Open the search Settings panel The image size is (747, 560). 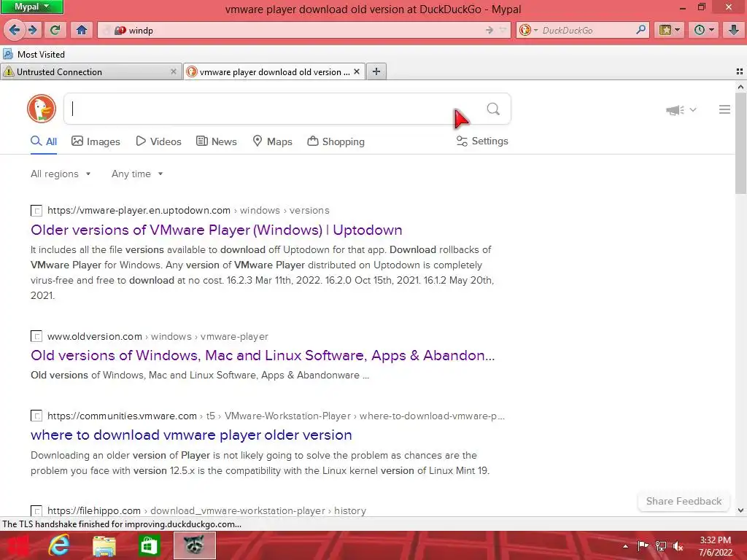click(482, 141)
